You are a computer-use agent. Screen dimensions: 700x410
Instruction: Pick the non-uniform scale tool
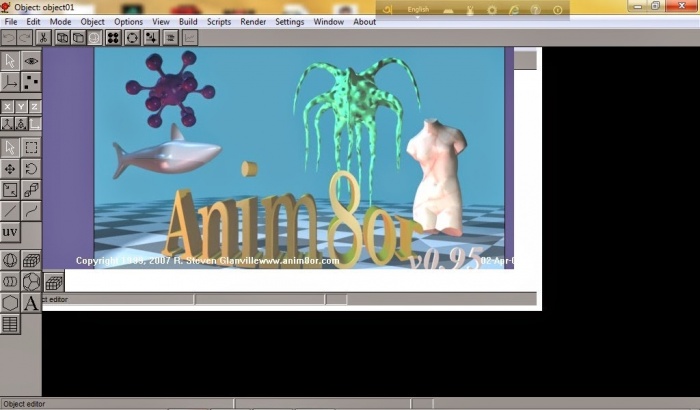pyautogui.click(x=10, y=190)
